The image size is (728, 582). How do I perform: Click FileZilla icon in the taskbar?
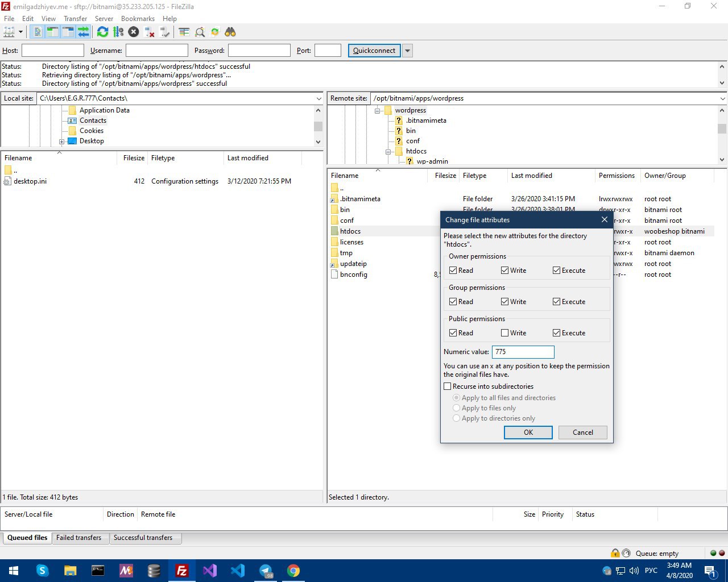click(x=182, y=571)
